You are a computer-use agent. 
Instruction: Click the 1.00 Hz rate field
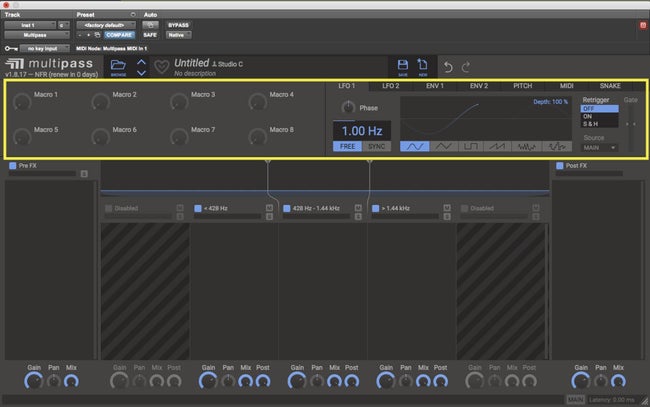(362, 131)
